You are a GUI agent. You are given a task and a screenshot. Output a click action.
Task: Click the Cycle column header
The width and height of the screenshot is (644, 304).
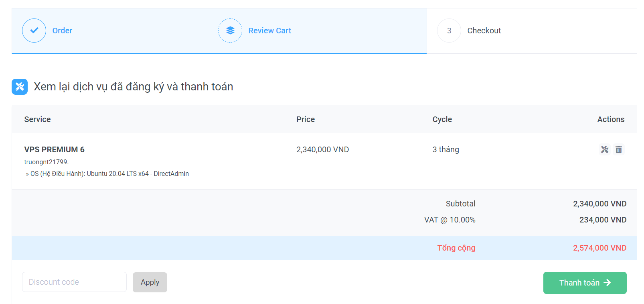tap(442, 119)
